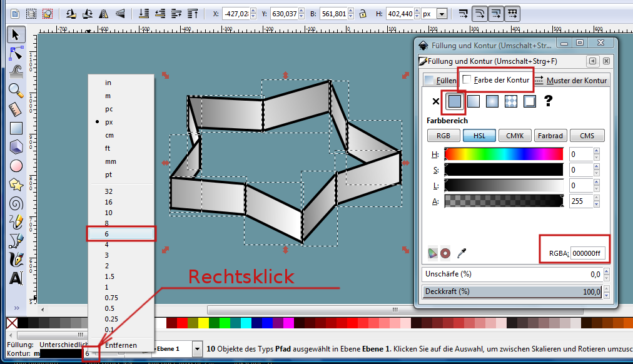Select the Node editing tool
Screen dimensions: 633x364
pyautogui.click(x=16, y=54)
